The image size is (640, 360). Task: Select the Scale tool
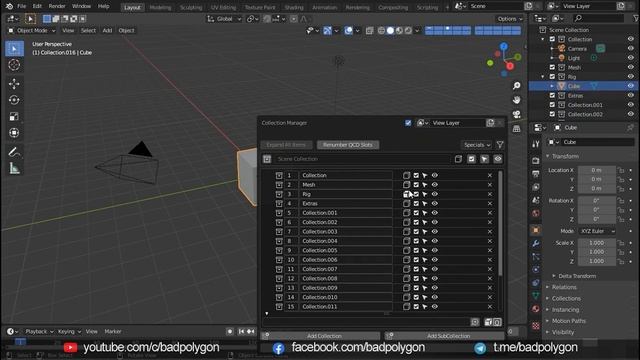coord(14,116)
